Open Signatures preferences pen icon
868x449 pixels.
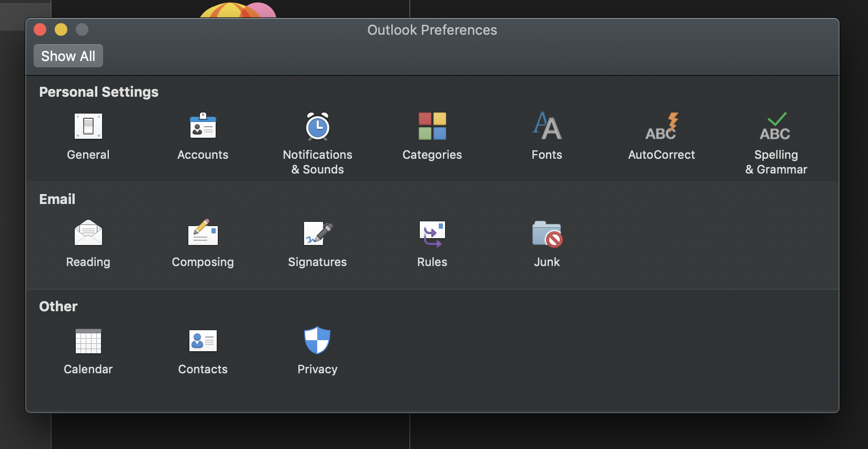pos(318,233)
